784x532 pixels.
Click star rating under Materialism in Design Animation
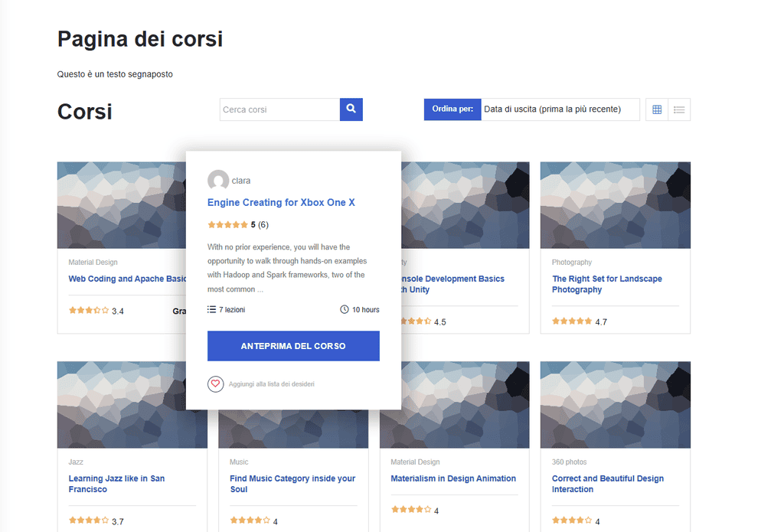[411, 510]
